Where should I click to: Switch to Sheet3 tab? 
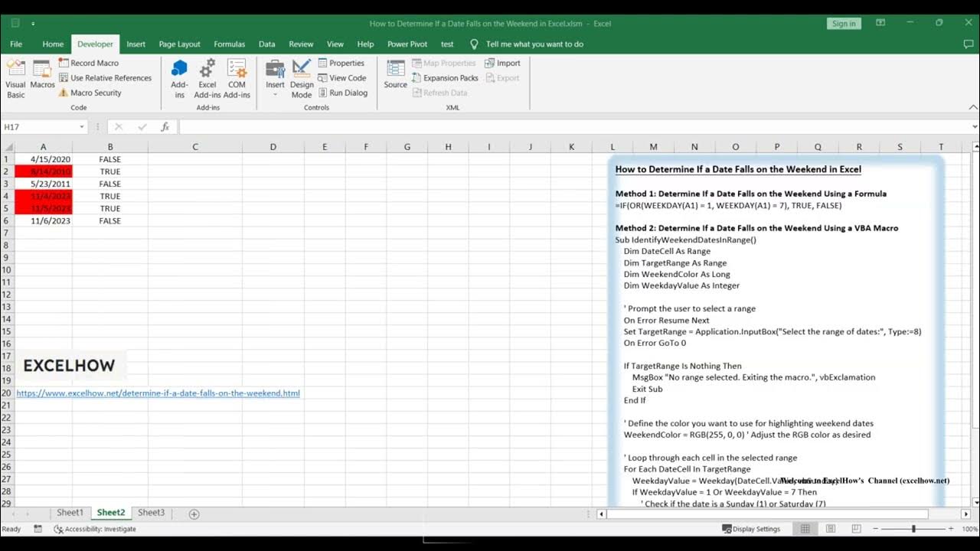pos(151,513)
